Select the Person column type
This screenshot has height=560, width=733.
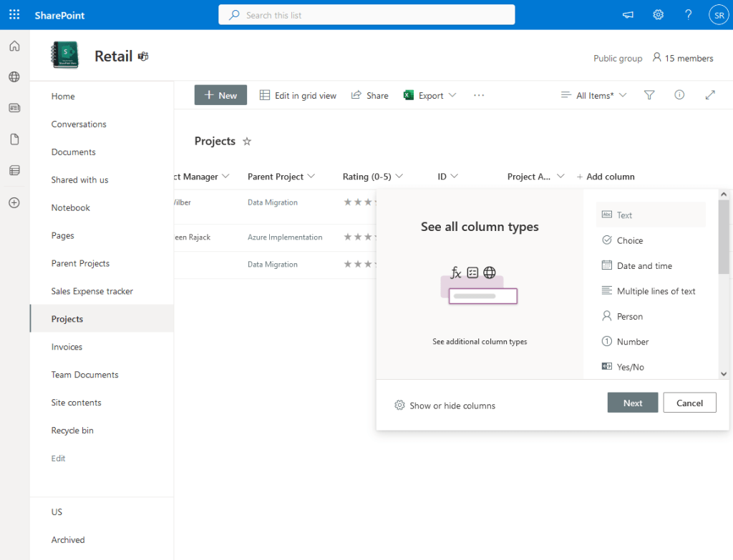pyautogui.click(x=628, y=315)
